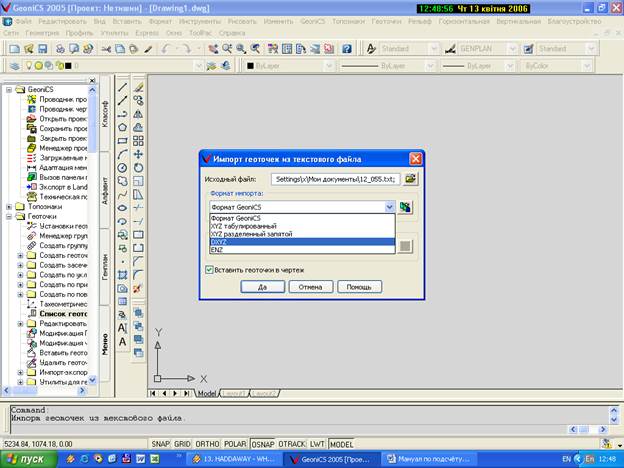The height and width of the screenshot is (468, 624).
Task: Click Start button 'пуск'
Action: pos(28,459)
